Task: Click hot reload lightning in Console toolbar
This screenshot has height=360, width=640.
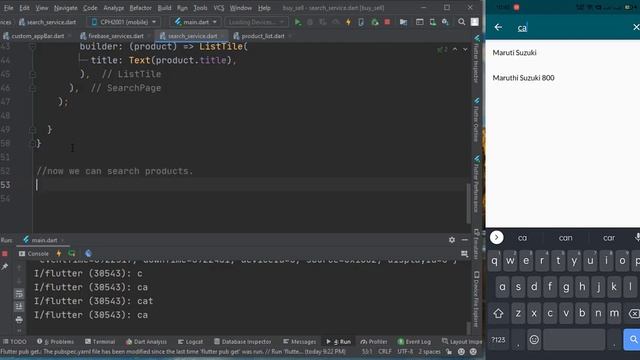Action: [x=59, y=253]
